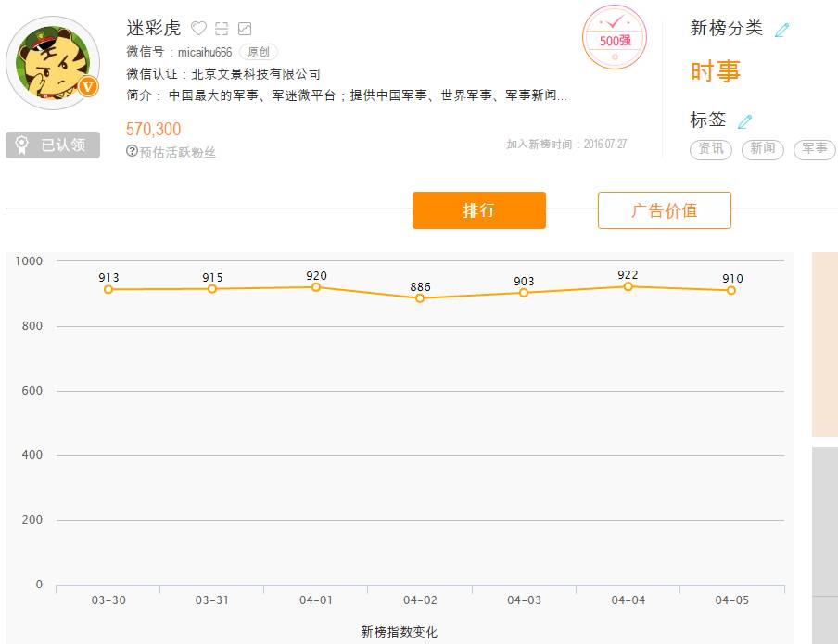Click the 03-30 data point valued 913
The width and height of the screenshot is (838, 644).
pyautogui.click(x=108, y=289)
